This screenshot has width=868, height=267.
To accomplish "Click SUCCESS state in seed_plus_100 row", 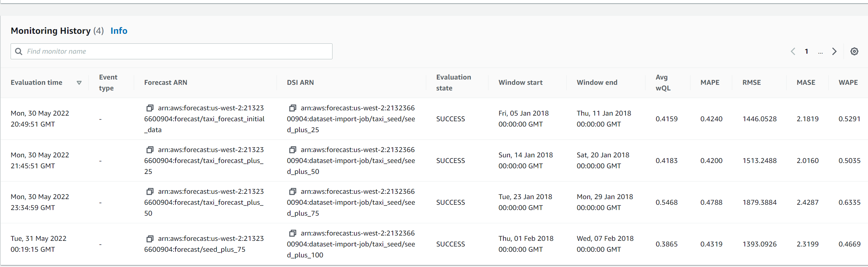I will click(450, 244).
